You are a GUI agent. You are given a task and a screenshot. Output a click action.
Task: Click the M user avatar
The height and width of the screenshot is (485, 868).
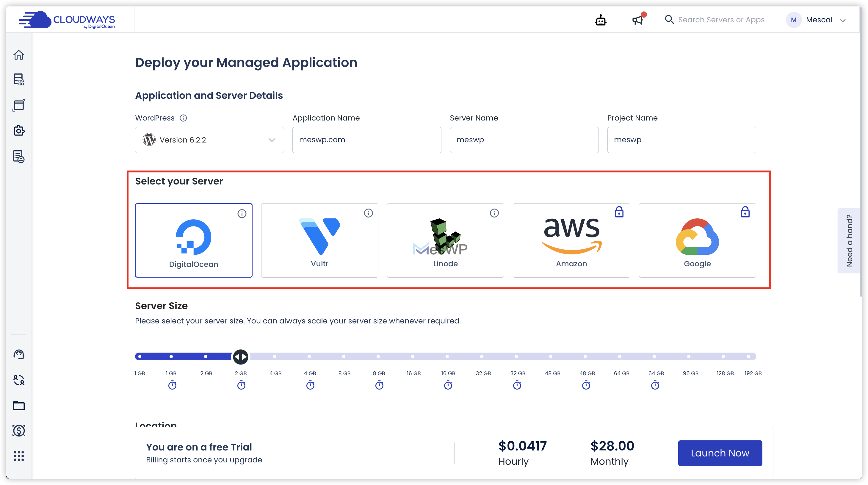point(794,20)
